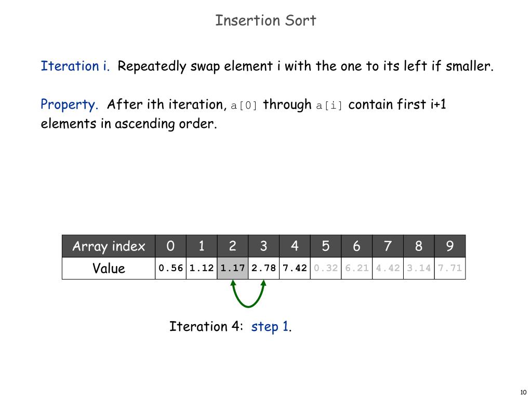Click the a[0] code text
532x399 pixels.
(x=244, y=105)
